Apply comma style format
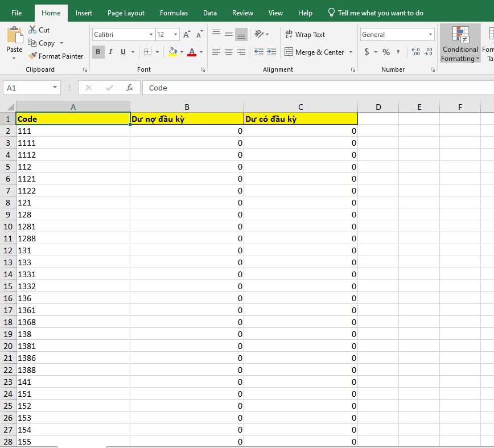 coord(398,52)
